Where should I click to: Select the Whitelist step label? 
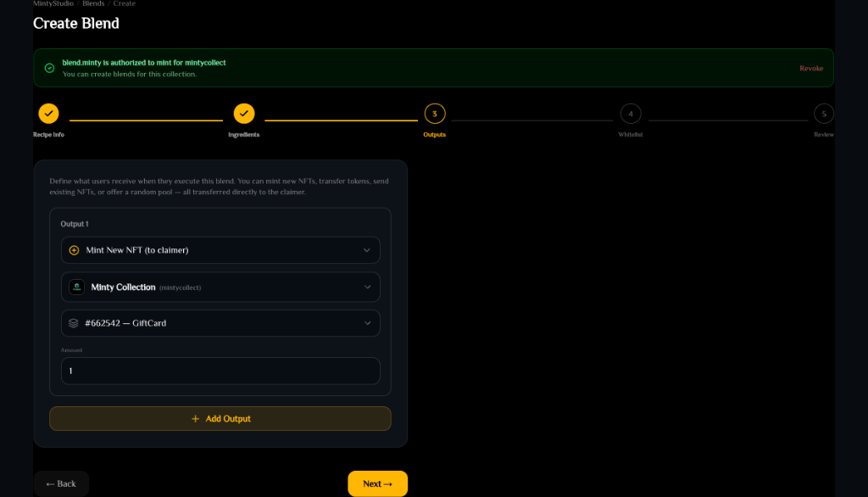(x=631, y=135)
